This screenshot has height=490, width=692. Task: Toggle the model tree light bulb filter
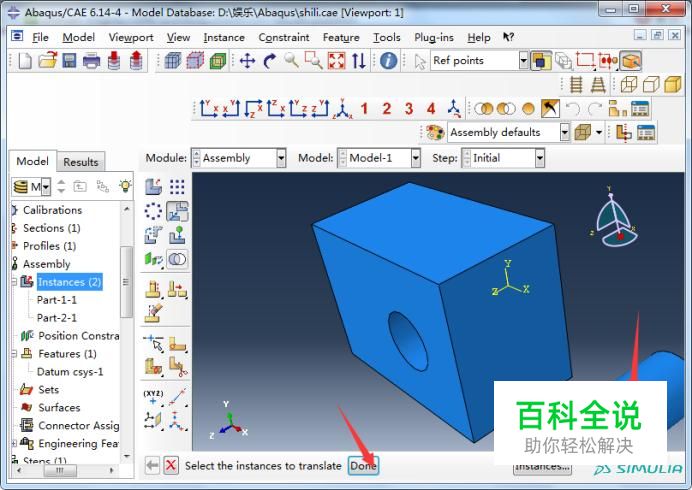pyautogui.click(x=126, y=186)
